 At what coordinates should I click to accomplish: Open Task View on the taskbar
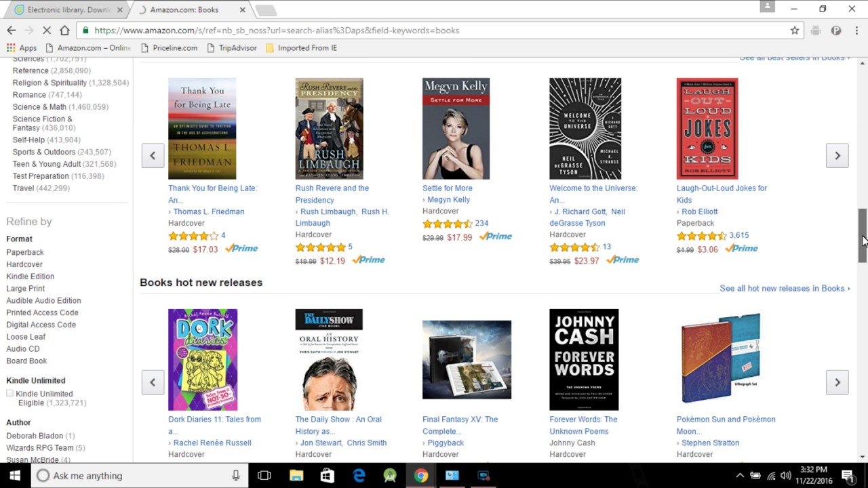pos(264,476)
